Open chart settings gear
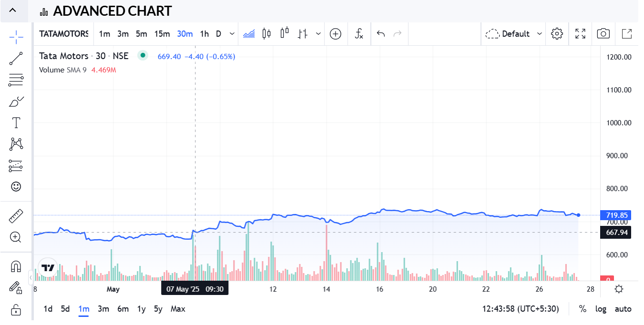 pyautogui.click(x=557, y=34)
